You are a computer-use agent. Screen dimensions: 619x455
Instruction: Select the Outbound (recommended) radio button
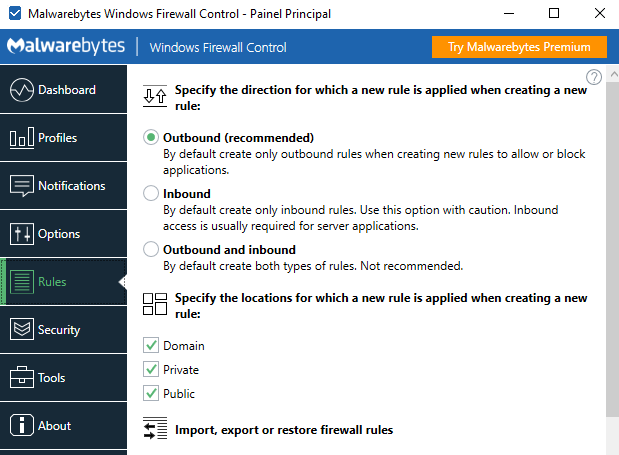pos(151,137)
